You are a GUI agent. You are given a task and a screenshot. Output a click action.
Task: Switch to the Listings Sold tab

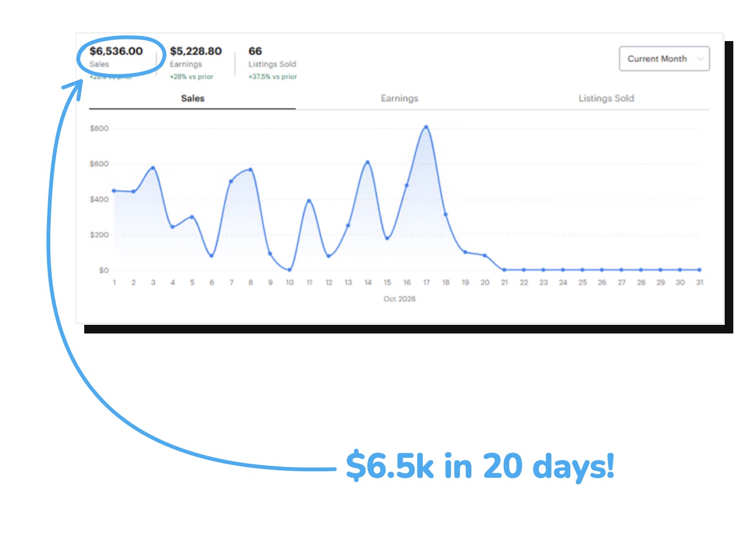606,98
